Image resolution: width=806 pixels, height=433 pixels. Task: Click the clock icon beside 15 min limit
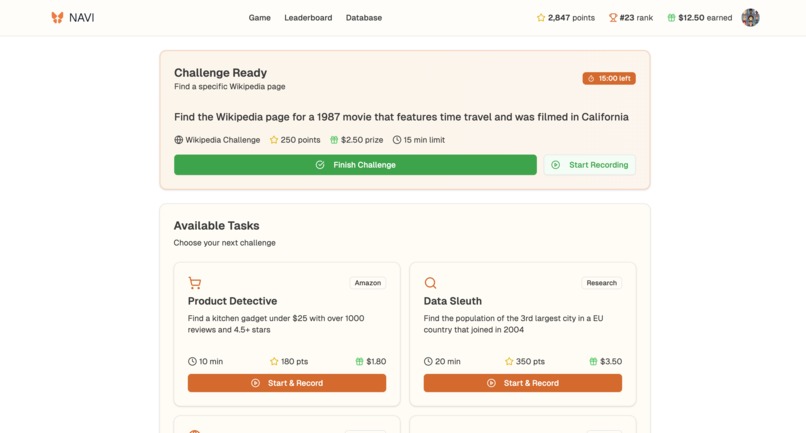coord(397,140)
